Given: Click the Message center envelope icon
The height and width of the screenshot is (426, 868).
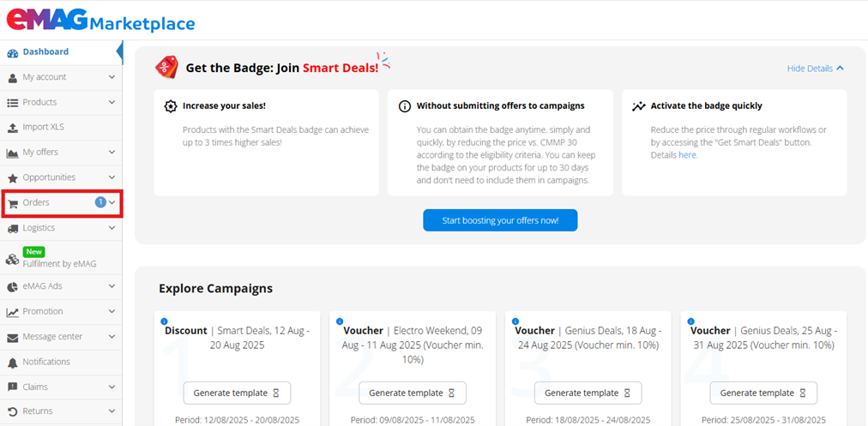Looking at the screenshot, I should tap(13, 338).
